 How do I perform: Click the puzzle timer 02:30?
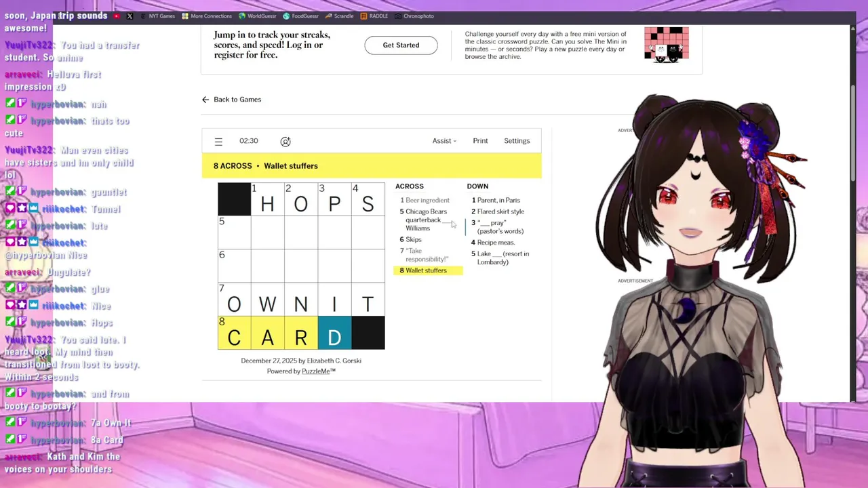pyautogui.click(x=248, y=141)
